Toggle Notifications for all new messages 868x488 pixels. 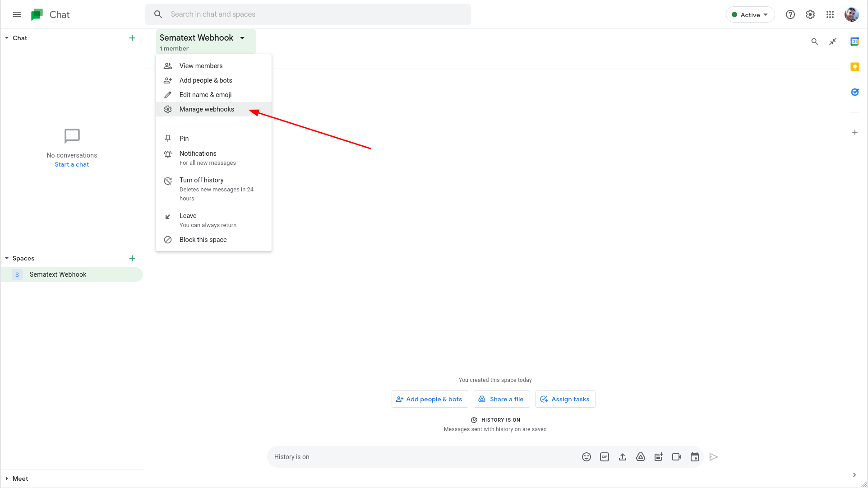tap(213, 158)
